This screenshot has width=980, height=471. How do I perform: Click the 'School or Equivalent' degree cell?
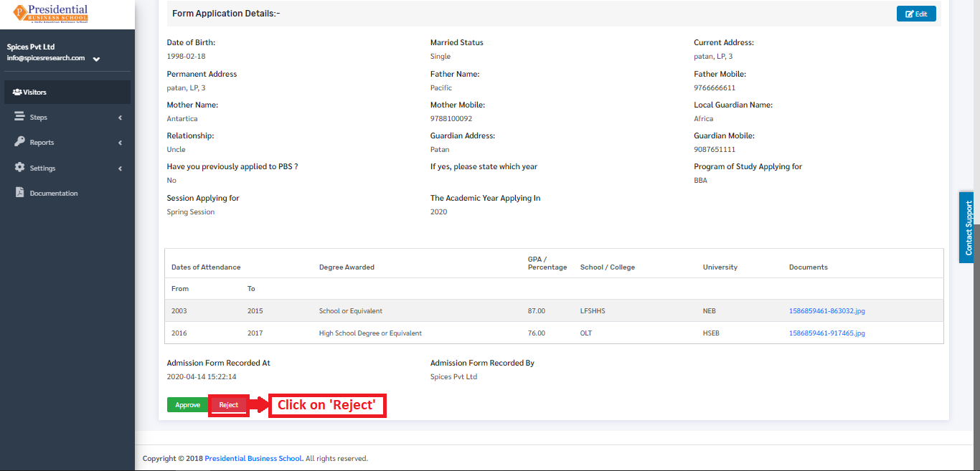pyautogui.click(x=351, y=311)
